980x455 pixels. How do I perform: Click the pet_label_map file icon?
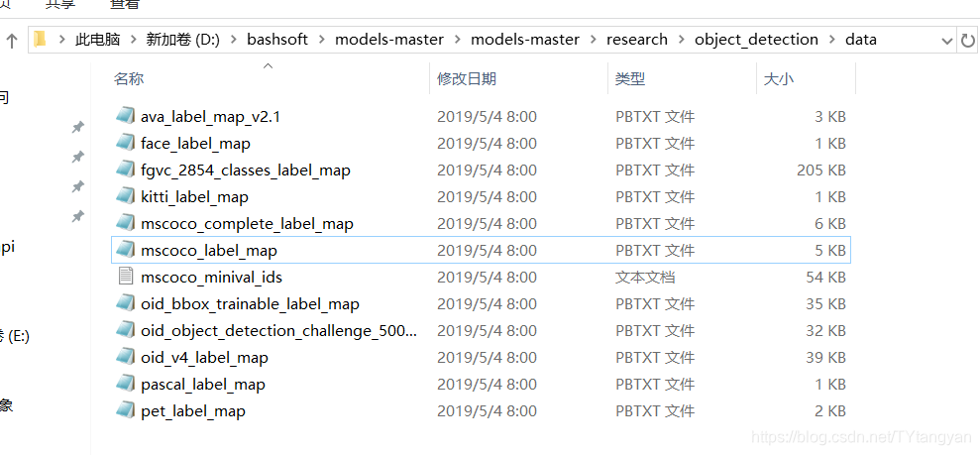pos(126,410)
